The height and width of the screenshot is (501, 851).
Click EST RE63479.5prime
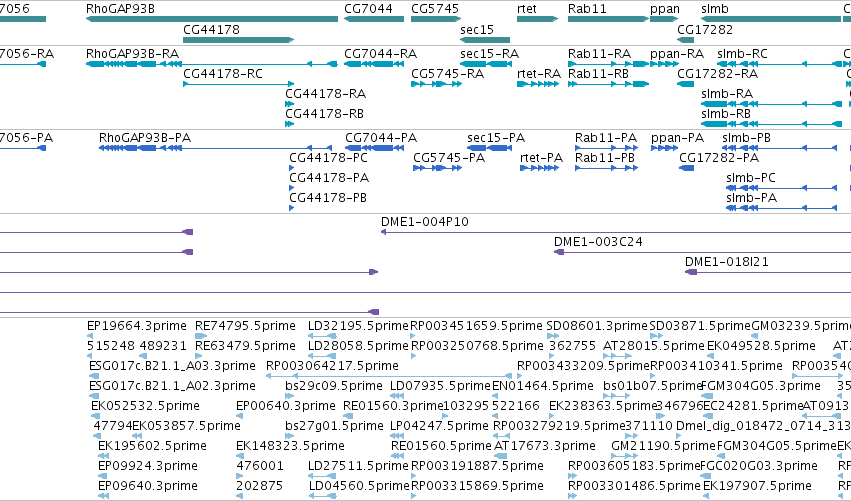pos(245,346)
